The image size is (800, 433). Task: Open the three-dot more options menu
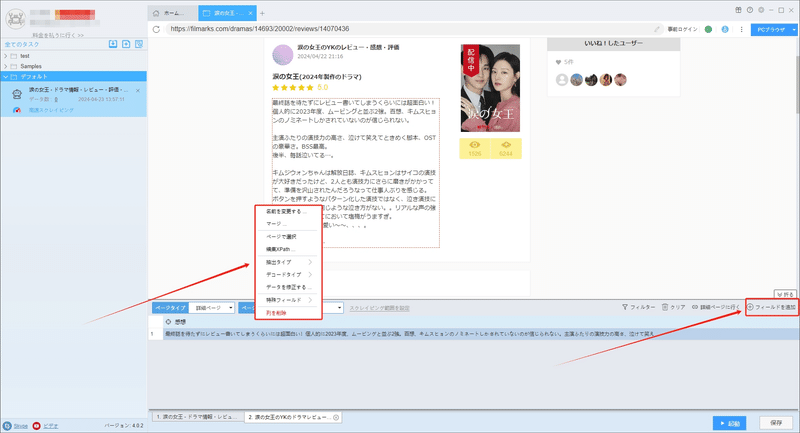(741, 29)
